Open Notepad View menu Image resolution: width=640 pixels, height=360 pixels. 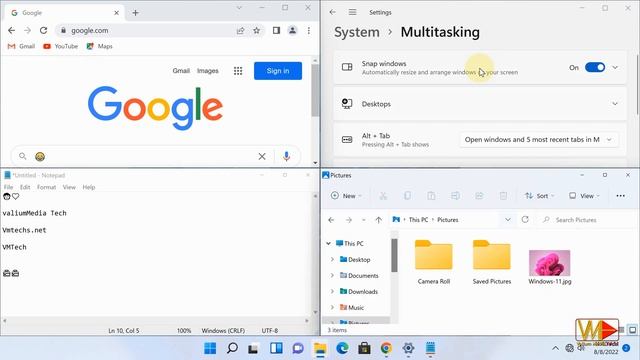(x=69, y=187)
